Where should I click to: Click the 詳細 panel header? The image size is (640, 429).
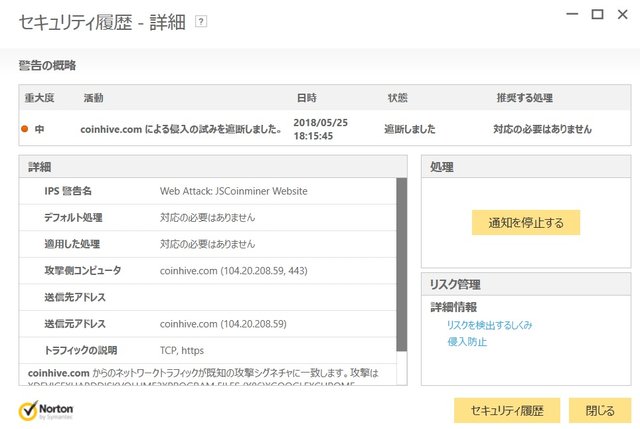(213, 167)
